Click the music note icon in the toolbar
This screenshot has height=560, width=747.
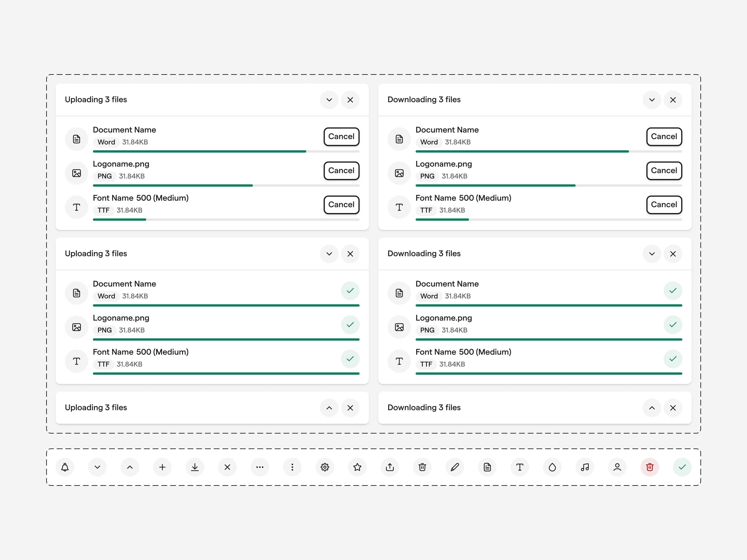pos(585,467)
